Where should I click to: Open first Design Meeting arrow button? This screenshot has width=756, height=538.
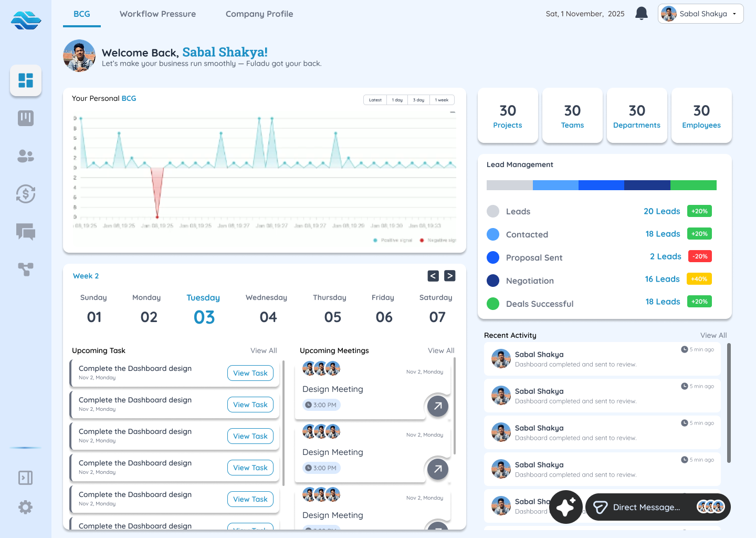pyautogui.click(x=438, y=406)
